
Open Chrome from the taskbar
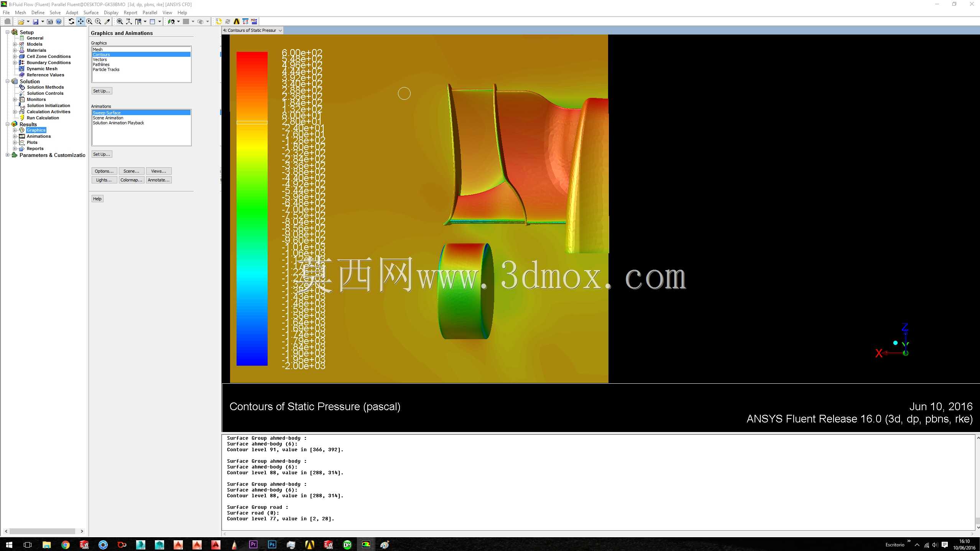click(x=66, y=544)
